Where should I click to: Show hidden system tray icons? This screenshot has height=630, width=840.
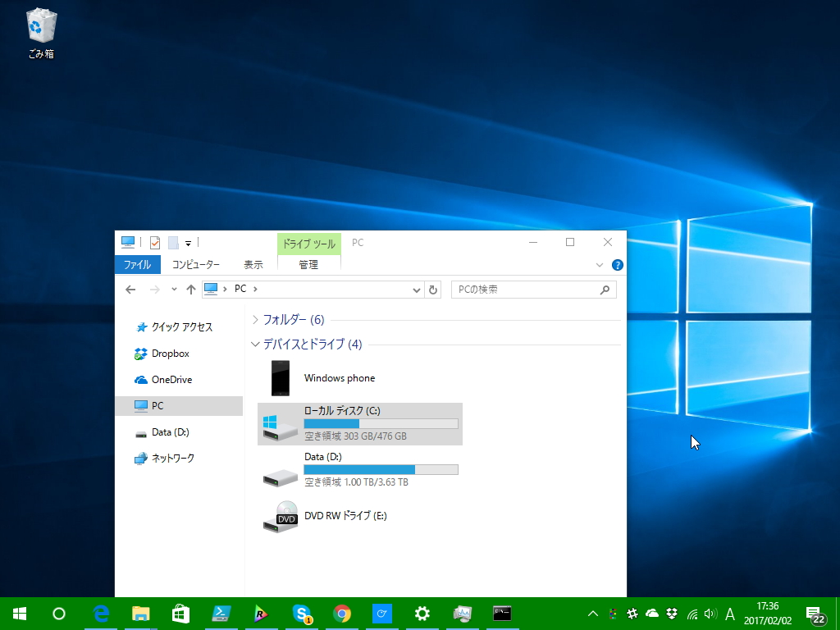593,614
